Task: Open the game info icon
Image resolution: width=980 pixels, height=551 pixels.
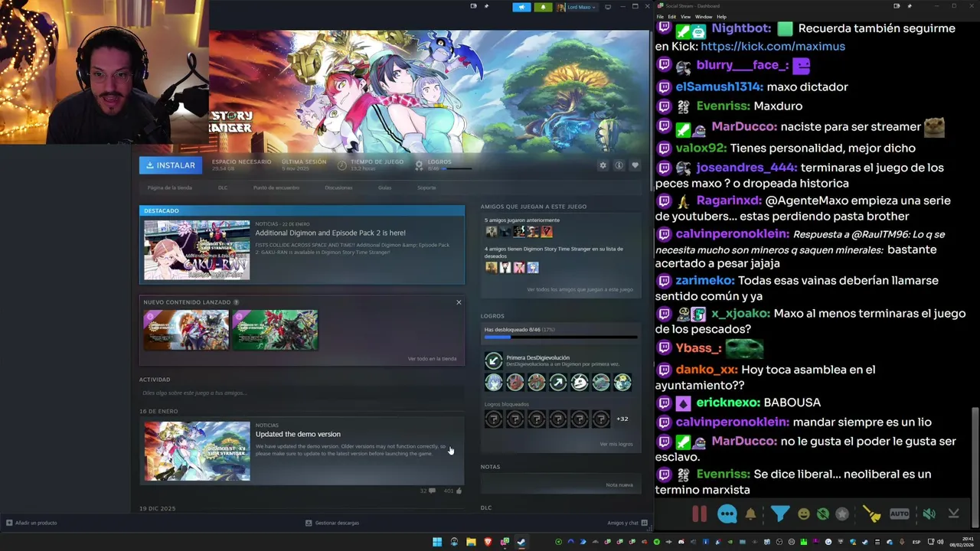Action: [619, 165]
